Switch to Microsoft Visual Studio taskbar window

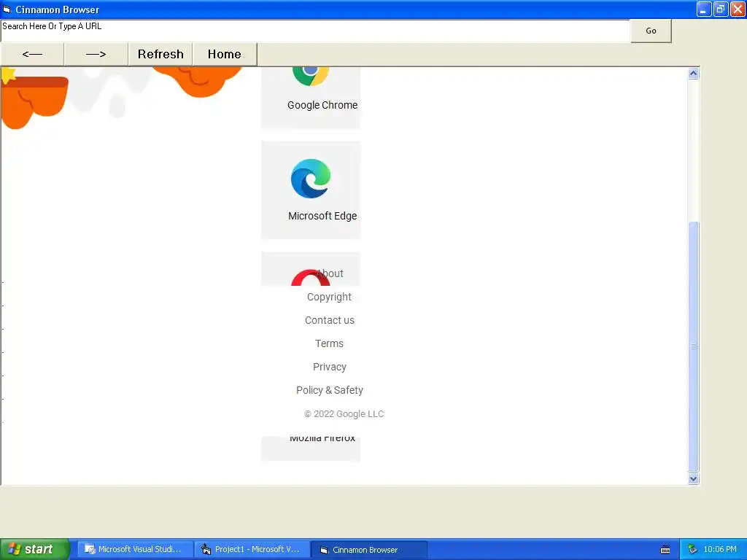(135, 549)
